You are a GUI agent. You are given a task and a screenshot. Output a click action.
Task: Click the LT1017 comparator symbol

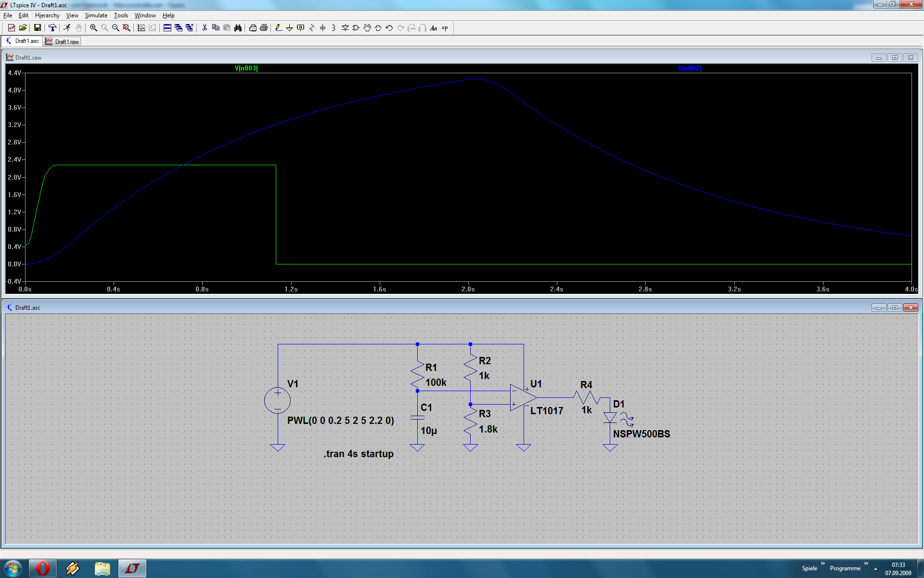(524, 397)
